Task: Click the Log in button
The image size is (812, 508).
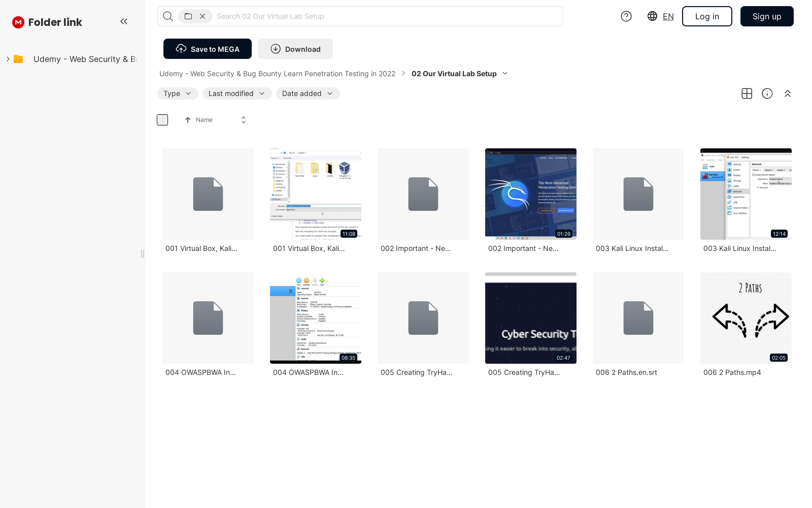Action: click(707, 16)
